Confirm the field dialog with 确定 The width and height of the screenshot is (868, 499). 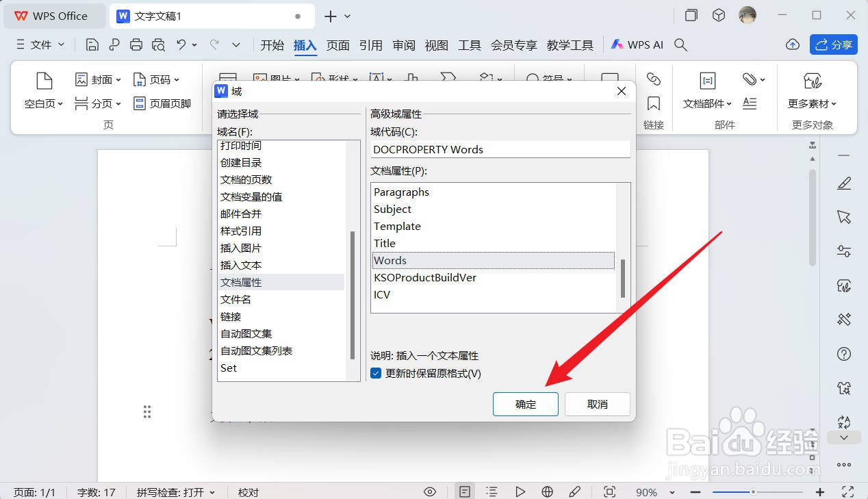[x=525, y=404]
